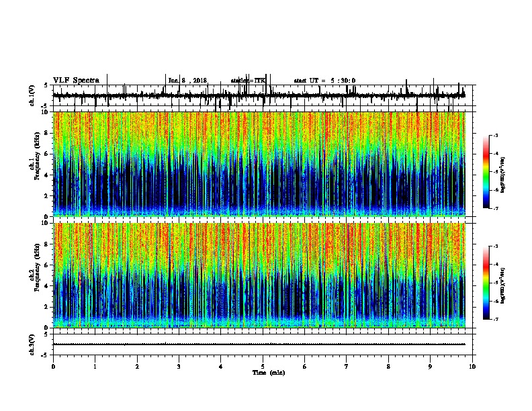Viewport: 532px width, 411px height.
Task: Click inside the ch.2 spectrogram panel
Action: pyautogui.click(x=259, y=275)
